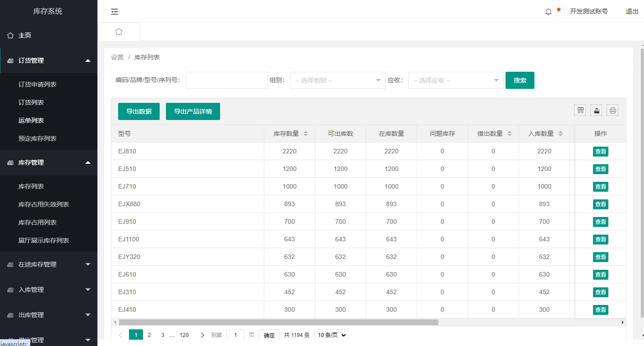This screenshot has width=644, height=346.
Task: Click 查看 for model EJX880
Action: [601, 204]
